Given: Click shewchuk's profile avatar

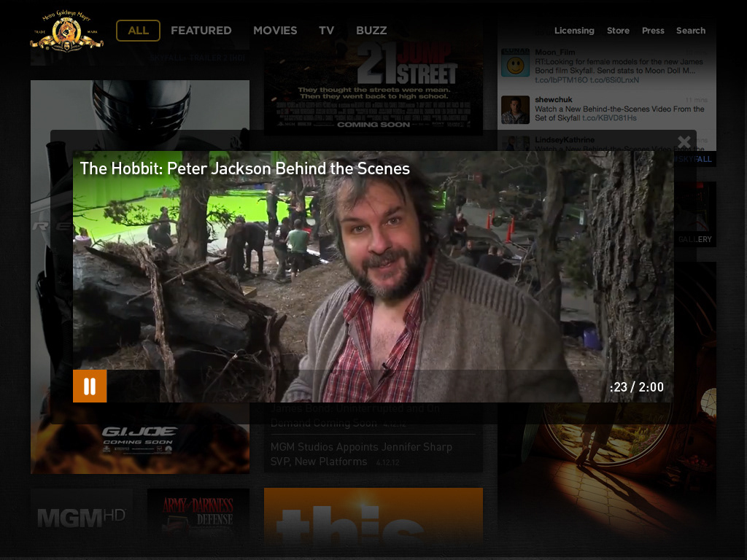Looking at the screenshot, I should click(515, 110).
